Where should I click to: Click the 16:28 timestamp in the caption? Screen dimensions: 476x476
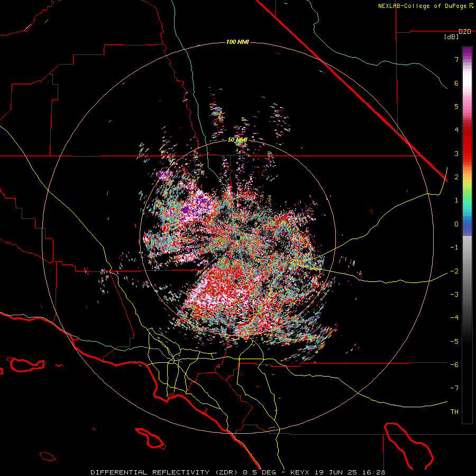(x=374, y=472)
